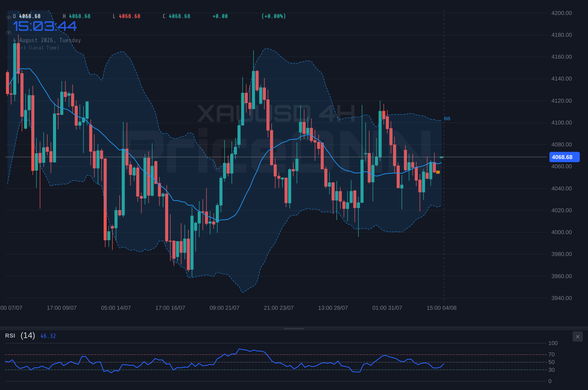Viewport: 588px width, 390px height.
Task: Click the Close value 4068.68
Action: [x=180, y=16]
